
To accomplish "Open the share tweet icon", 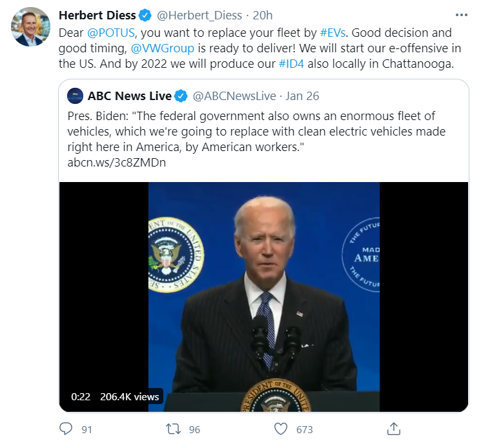I will (393, 429).
